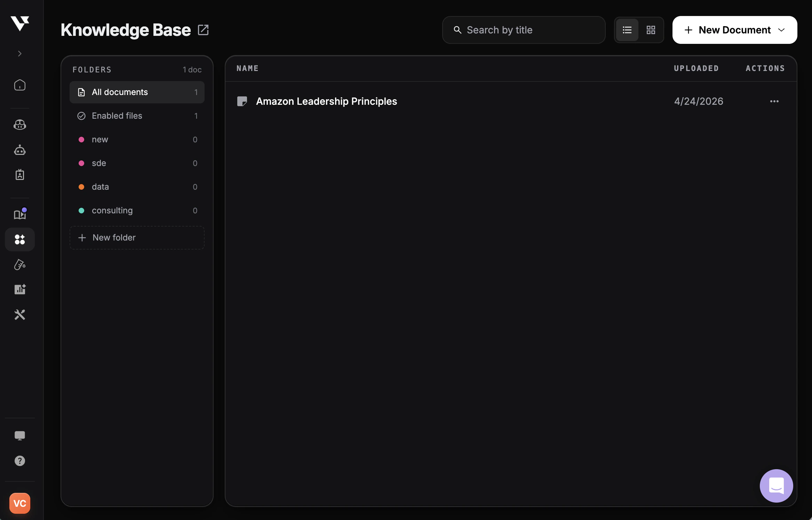Open the analytics chart icon
The width and height of the screenshot is (812, 520).
click(x=19, y=289)
